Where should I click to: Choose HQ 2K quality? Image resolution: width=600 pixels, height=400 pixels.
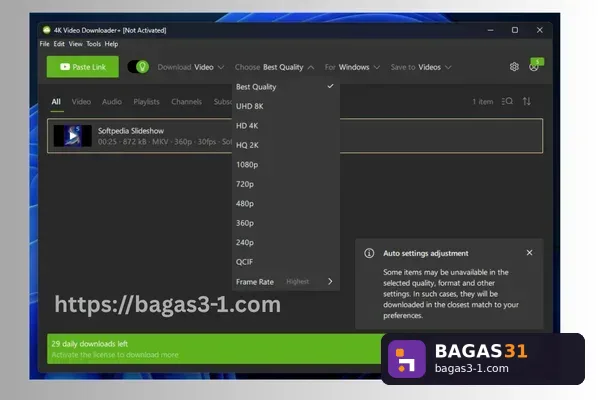coord(285,145)
